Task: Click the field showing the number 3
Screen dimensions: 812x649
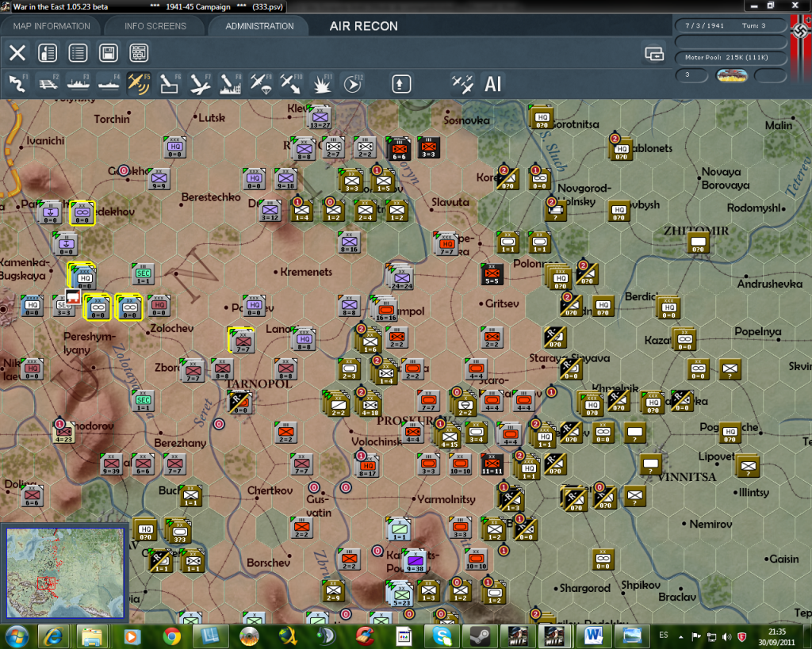Action: point(691,75)
